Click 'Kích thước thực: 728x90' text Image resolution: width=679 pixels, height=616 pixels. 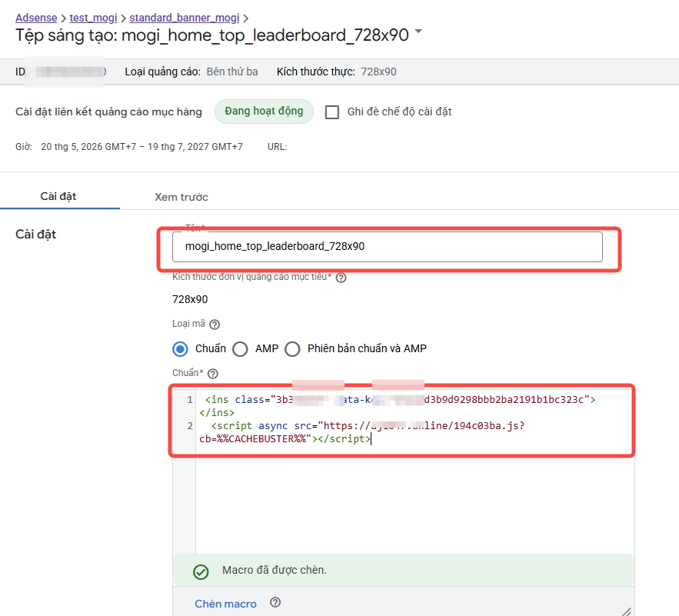coord(337,72)
